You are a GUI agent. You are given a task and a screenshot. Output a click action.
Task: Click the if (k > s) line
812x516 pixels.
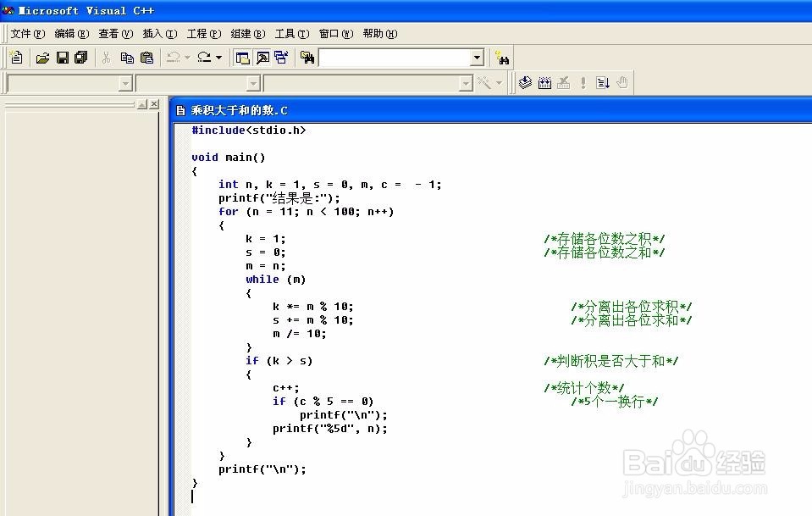pos(279,361)
